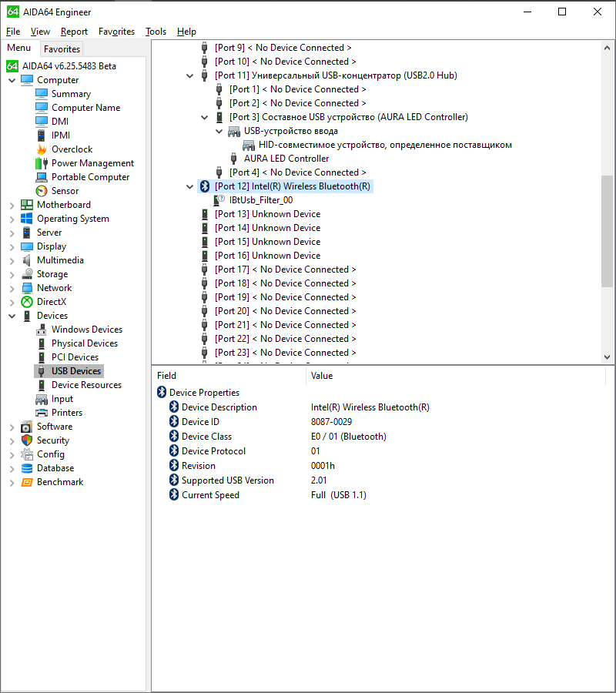Open the Report menu
Screen dimensions: 616x693
[74, 32]
